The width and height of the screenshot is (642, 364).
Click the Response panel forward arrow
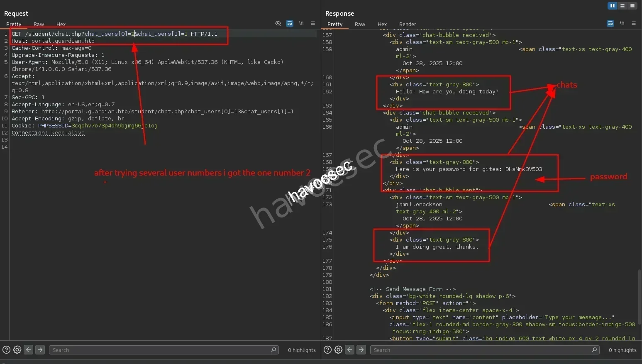click(361, 350)
